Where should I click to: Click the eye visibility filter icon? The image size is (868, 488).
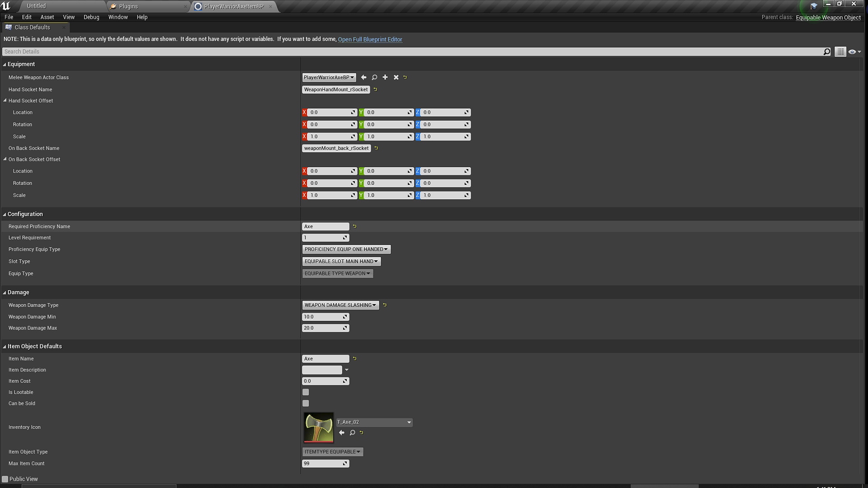click(x=853, y=52)
